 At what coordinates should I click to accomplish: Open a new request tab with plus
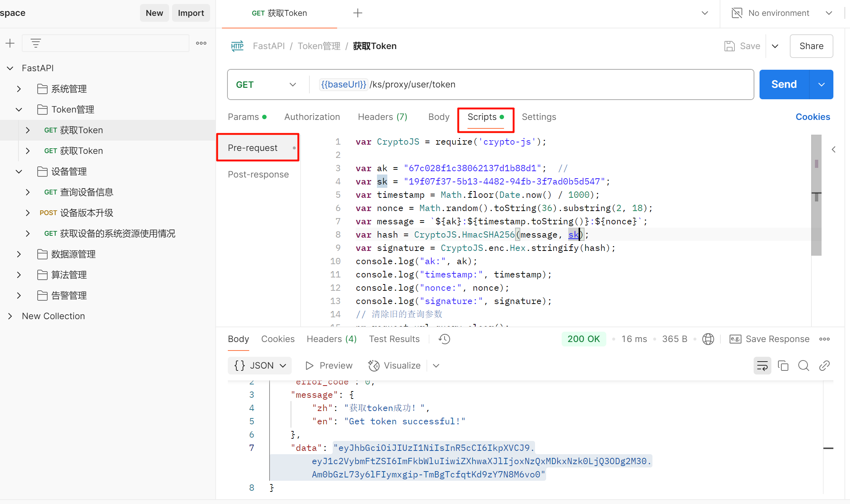[x=357, y=13]
